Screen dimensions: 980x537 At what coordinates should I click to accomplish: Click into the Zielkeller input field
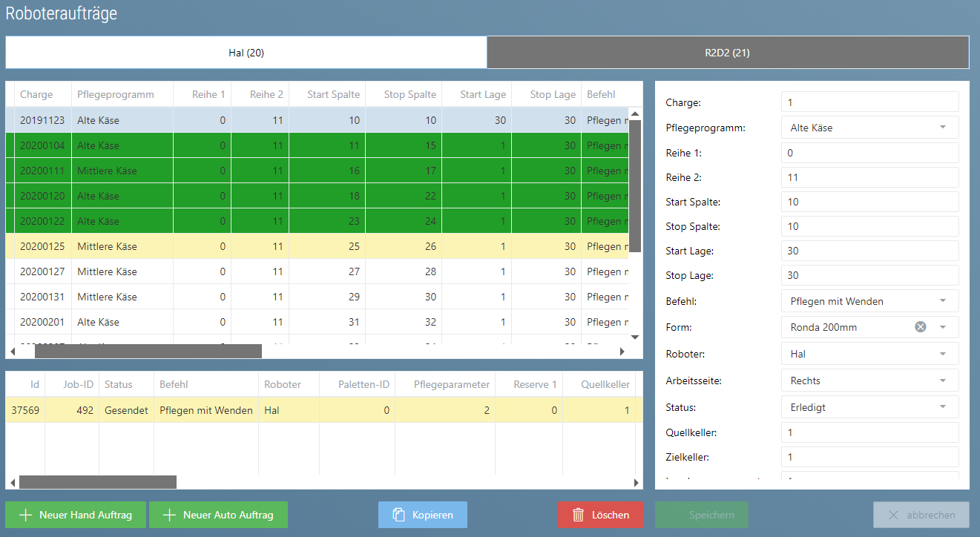[870, 457]
